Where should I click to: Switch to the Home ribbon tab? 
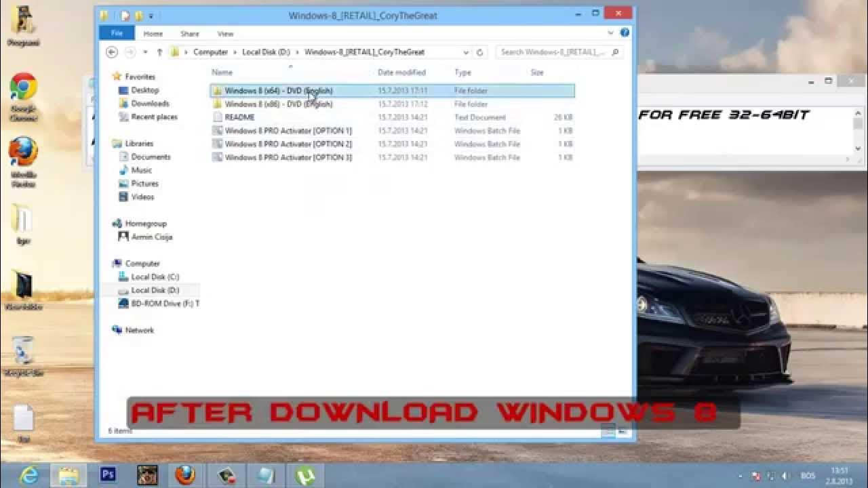pyautogui.click(x=153, y=34)
